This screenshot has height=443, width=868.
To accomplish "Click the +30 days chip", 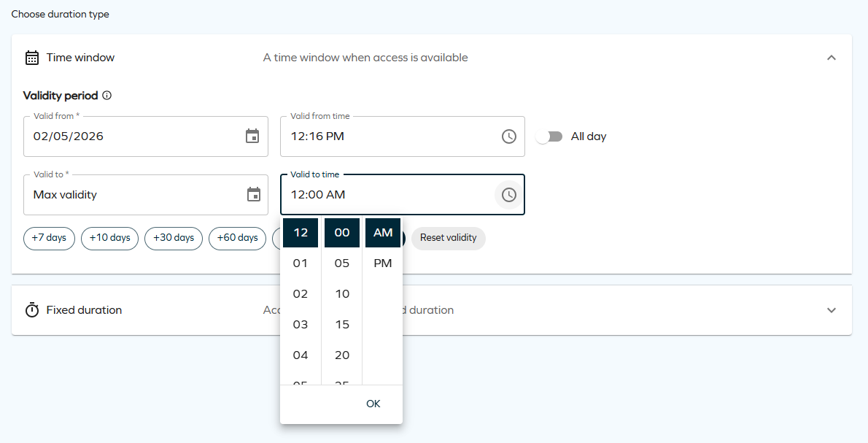I will (x=173, y=238).
